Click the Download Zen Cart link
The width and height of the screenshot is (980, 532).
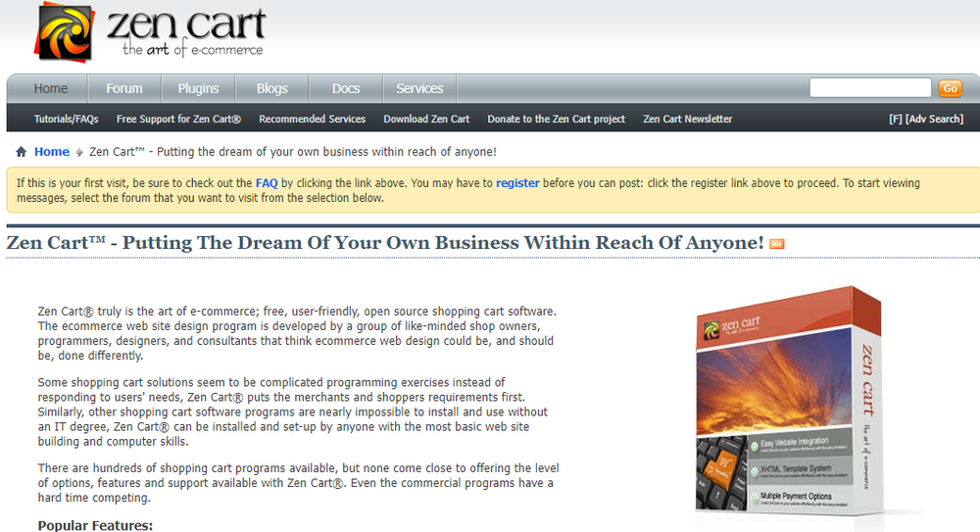pyautogui.click(x=426, y=119)
